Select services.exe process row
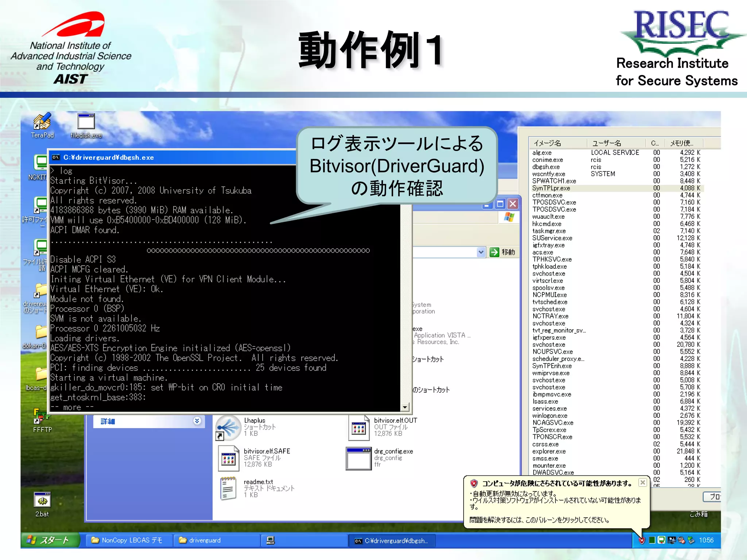 click(616, 409)
